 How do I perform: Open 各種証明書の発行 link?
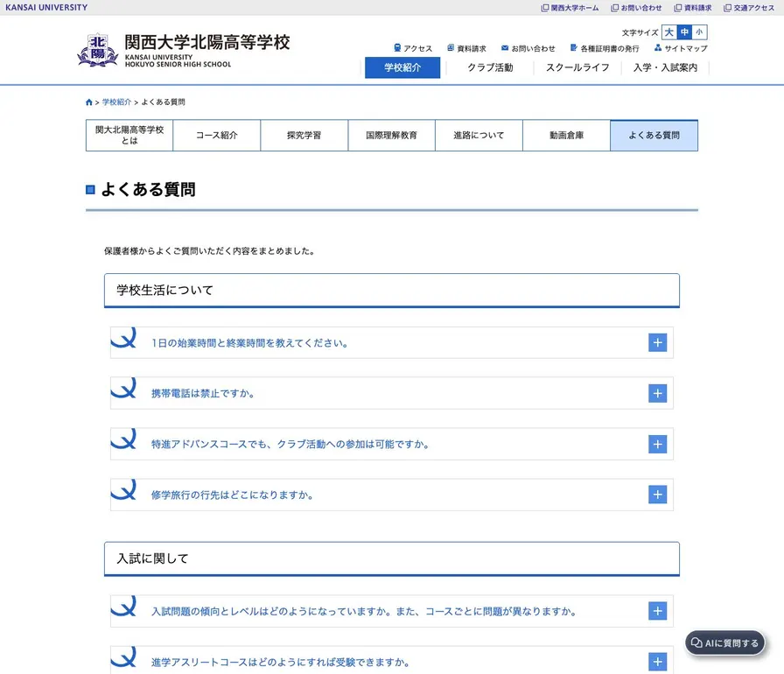coord(605,48)
